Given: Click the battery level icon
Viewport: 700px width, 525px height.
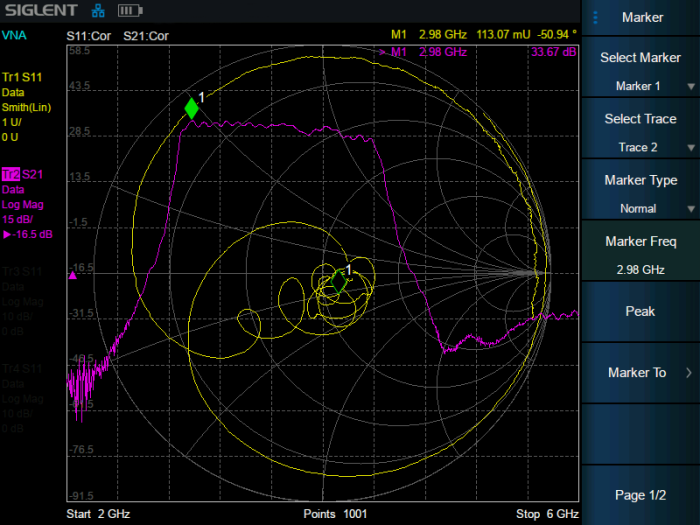Looking at the screenshot, I should coord(130,11).
